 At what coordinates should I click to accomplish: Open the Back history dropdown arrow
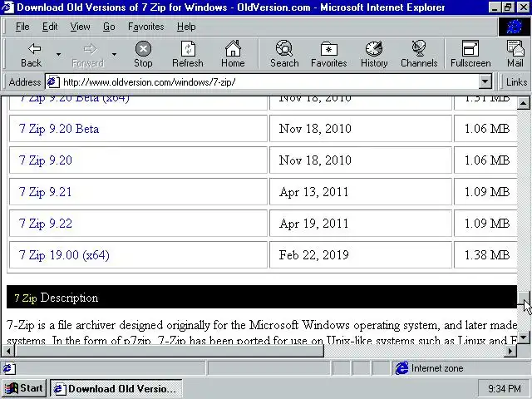click(59, 54)
